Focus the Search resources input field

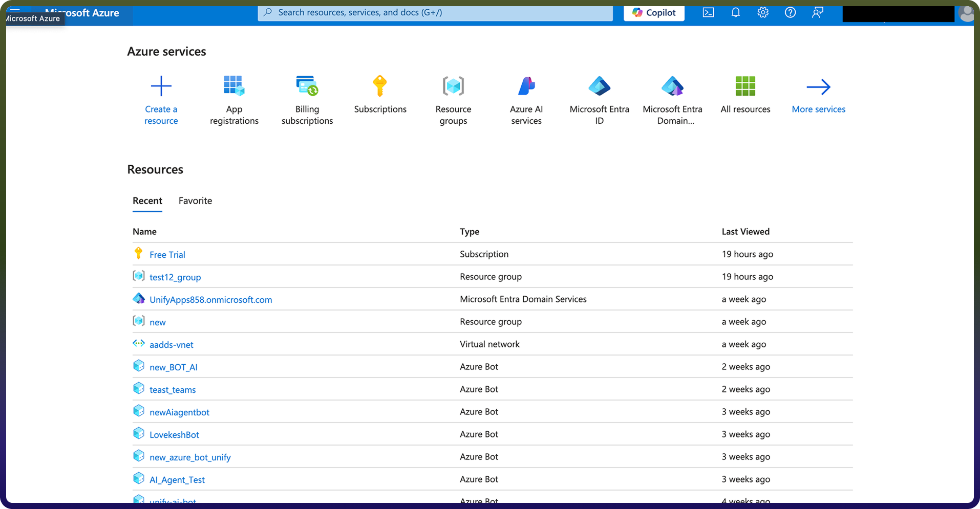(x=435, y=13)
